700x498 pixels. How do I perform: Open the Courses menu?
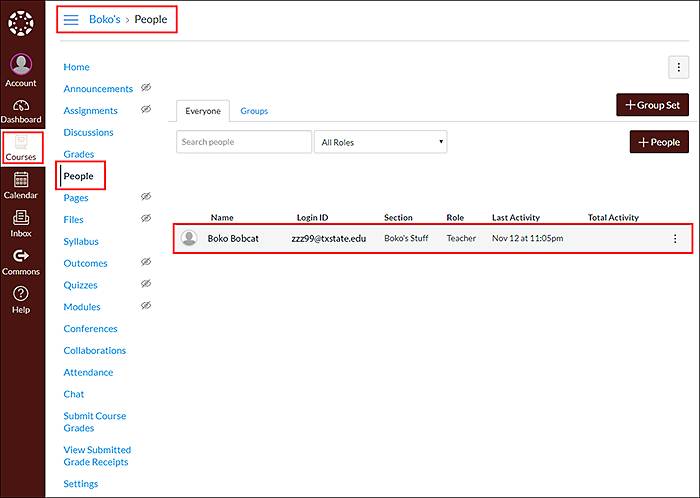(21, 148)
